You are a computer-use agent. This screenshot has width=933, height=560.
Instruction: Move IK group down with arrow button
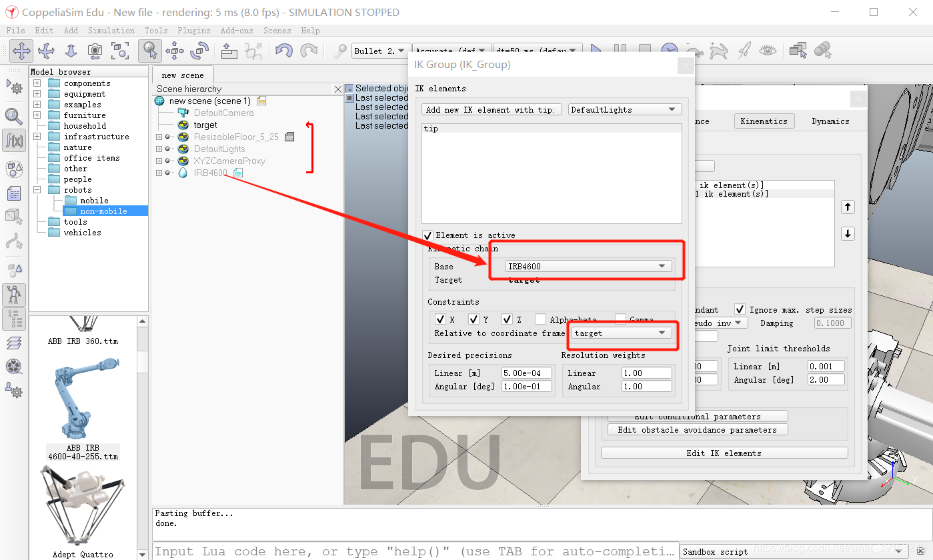point(848,234)
